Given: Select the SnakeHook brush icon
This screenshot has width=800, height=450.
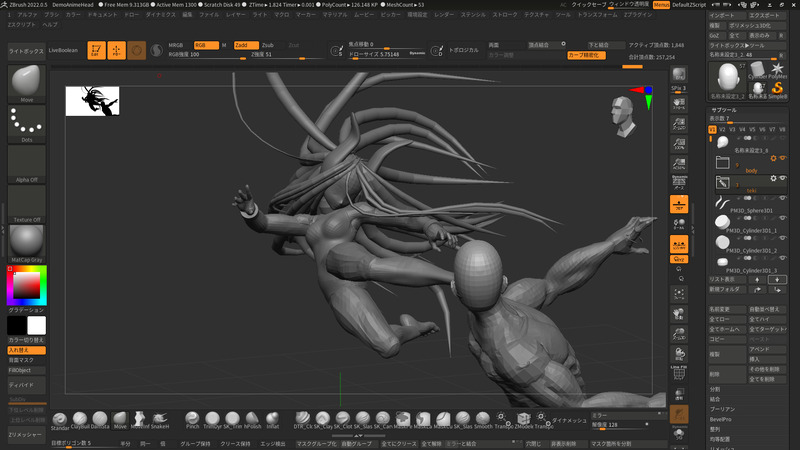Looking at the screenshot, I should [x=161, y=417].
